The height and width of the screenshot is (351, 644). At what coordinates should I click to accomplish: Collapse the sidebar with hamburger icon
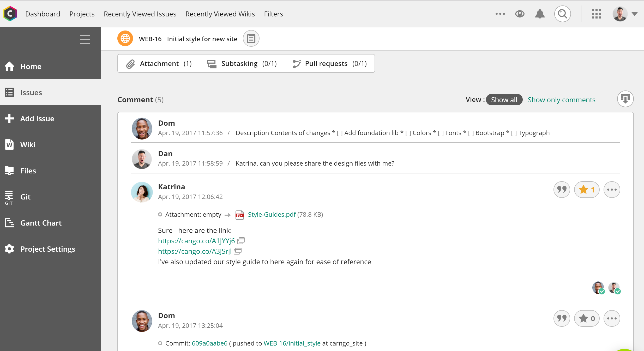click(x=85, y=40)
